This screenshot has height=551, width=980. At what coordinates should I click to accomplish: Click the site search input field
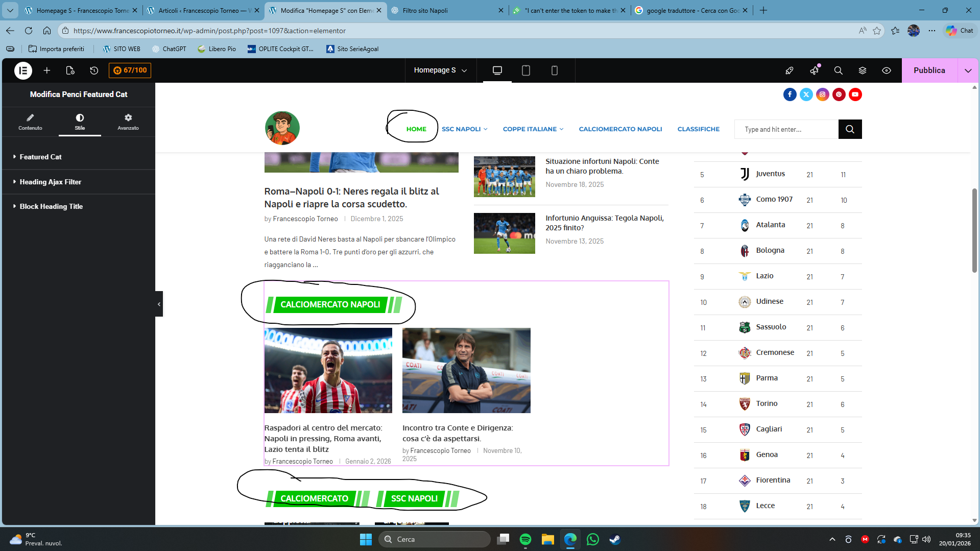[786, 129]
